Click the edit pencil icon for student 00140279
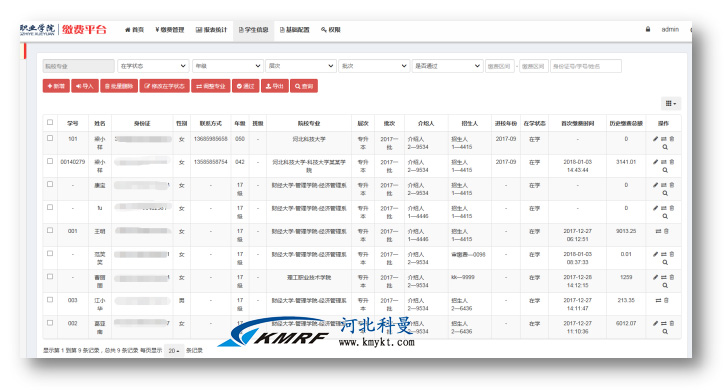The height and width of the screenshot is (390, 724). pos(655,162)
